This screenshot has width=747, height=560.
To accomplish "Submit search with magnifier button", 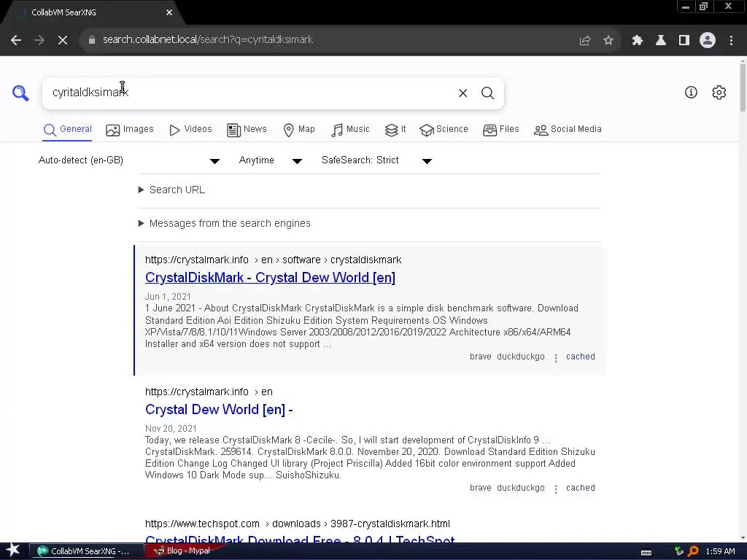I will [487, 93].
